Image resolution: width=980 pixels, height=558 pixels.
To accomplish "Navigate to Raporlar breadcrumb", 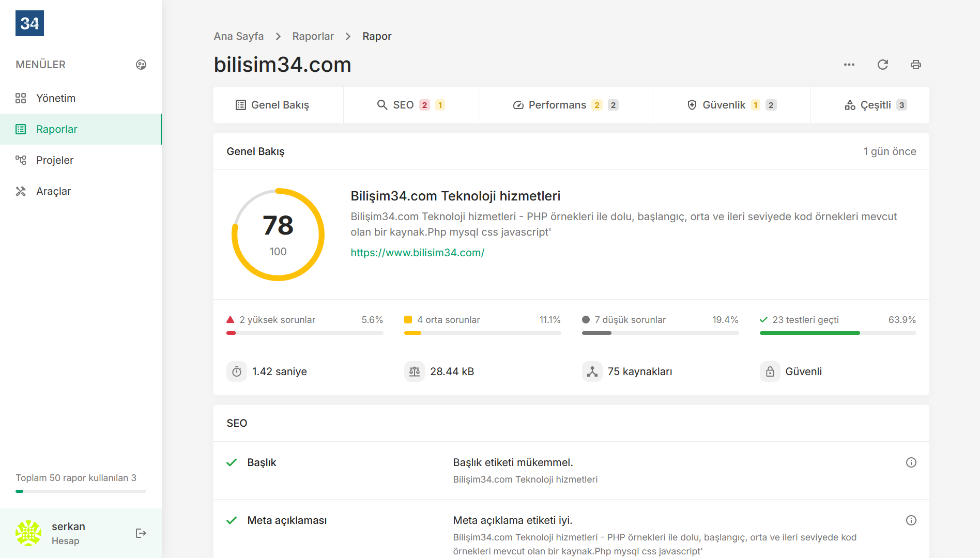I will pyautogui.click(x=313, y=36).
